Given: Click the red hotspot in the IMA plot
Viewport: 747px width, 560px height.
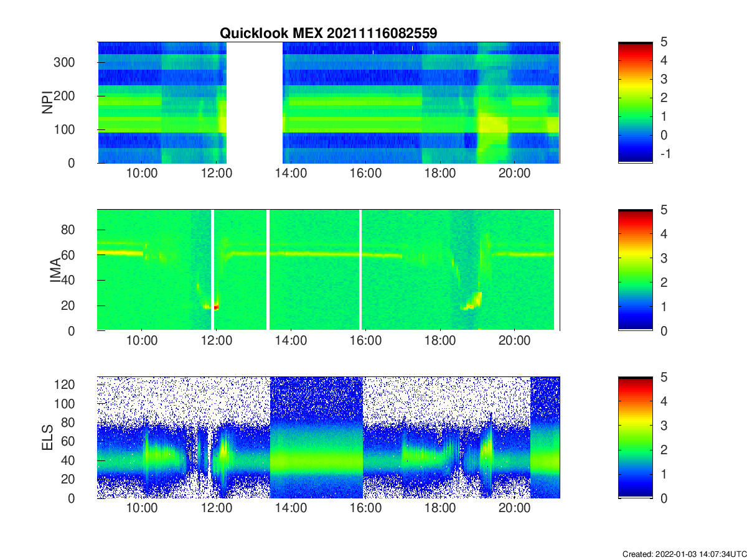Looking at the screenshot, I should pos(216,307).
